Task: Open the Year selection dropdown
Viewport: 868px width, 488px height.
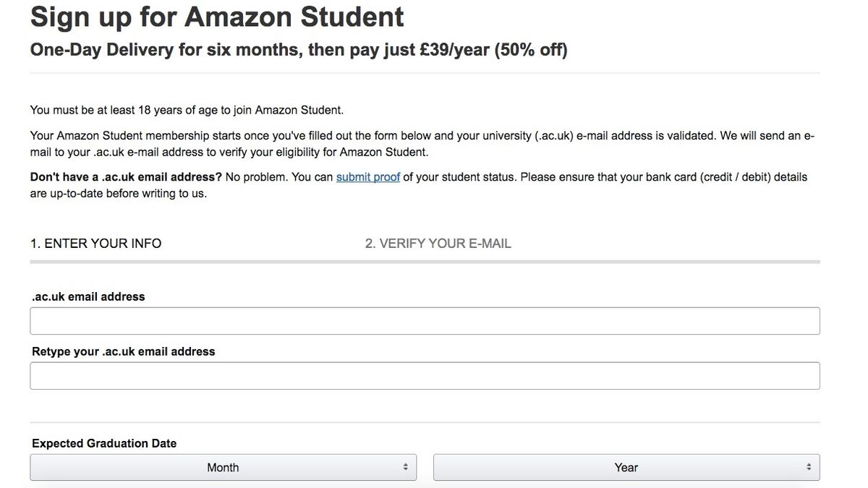Action: (x=626, y=467)
